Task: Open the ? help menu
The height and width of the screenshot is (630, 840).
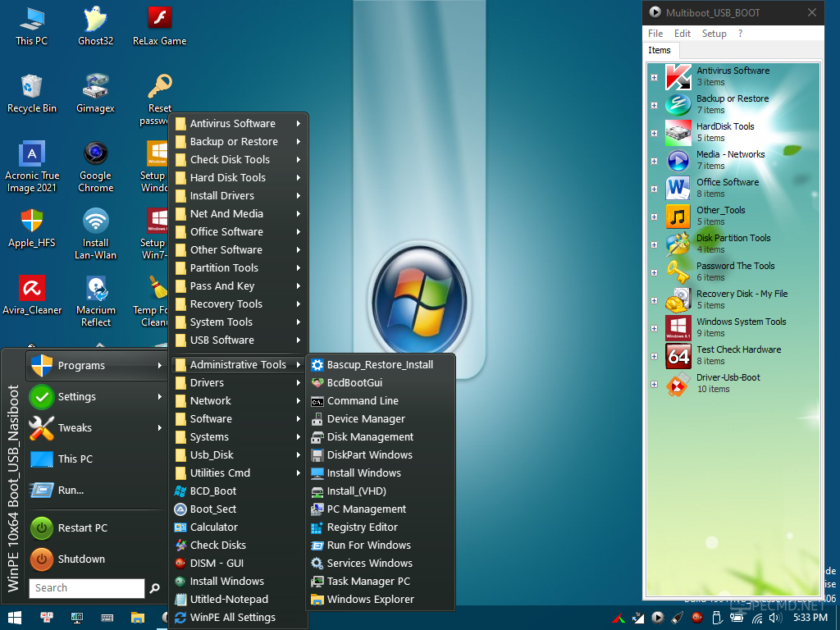Action: point(740,33)
